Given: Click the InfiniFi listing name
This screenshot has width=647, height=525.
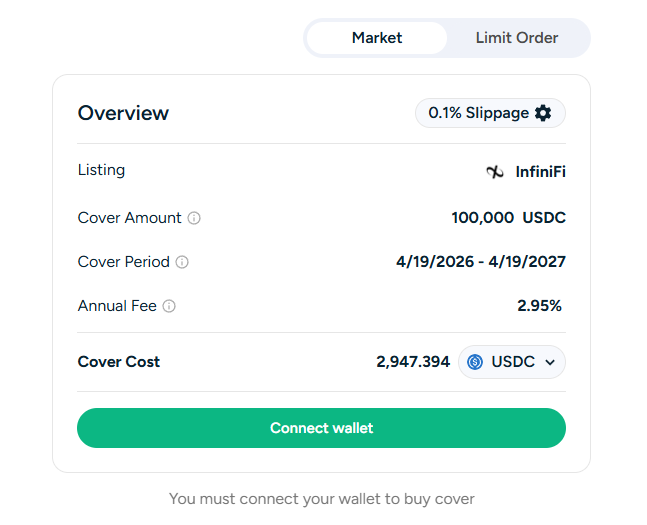Looking at the screenshot, I should pyautogui.click(x=541, y=172).
